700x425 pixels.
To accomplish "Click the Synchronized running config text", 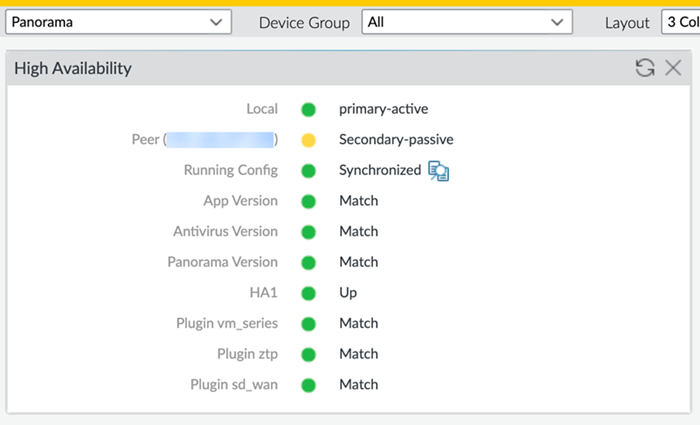I will tap(380, 171).
